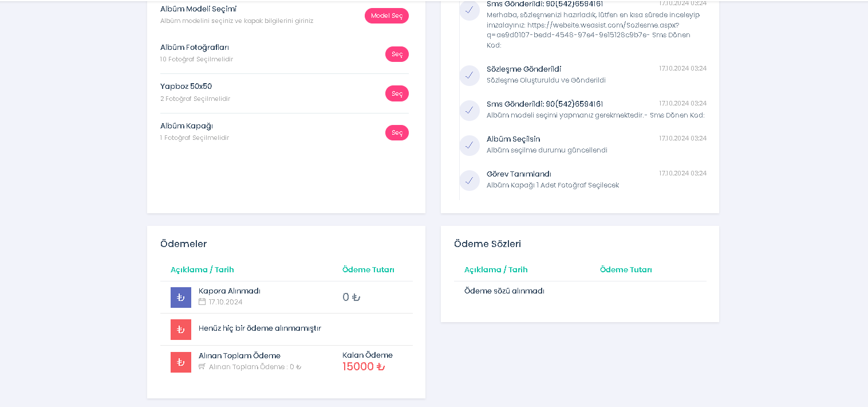Screen dimensions: 868x407
Task: Click the Albüm Modeli Seçimi title
Action: (198, 9)
